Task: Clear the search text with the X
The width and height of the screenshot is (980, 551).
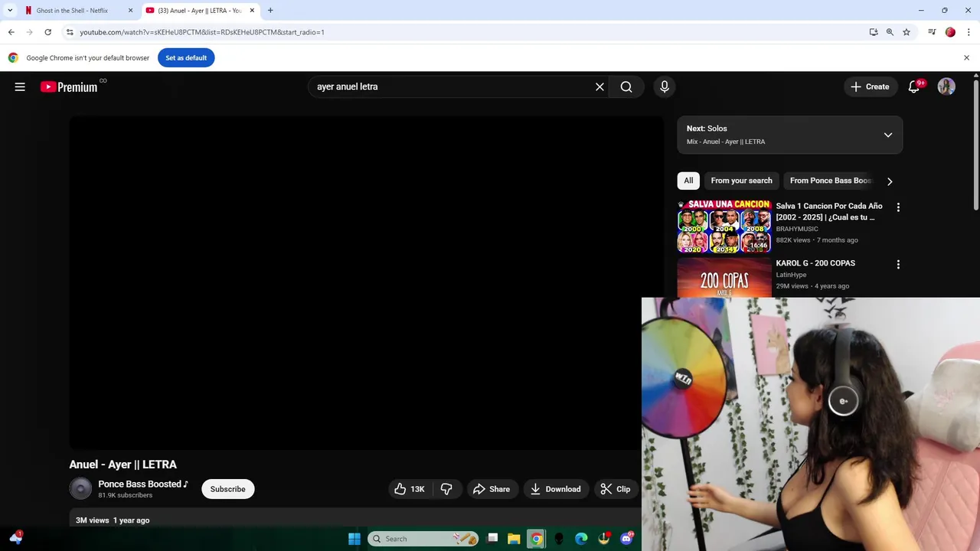Action: [599, 86]
